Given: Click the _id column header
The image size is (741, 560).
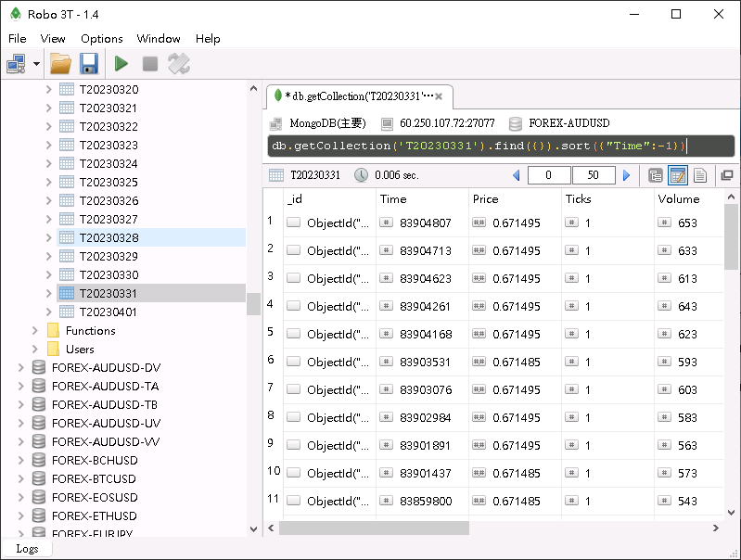Looking at the screenshot, I should 329,199.
